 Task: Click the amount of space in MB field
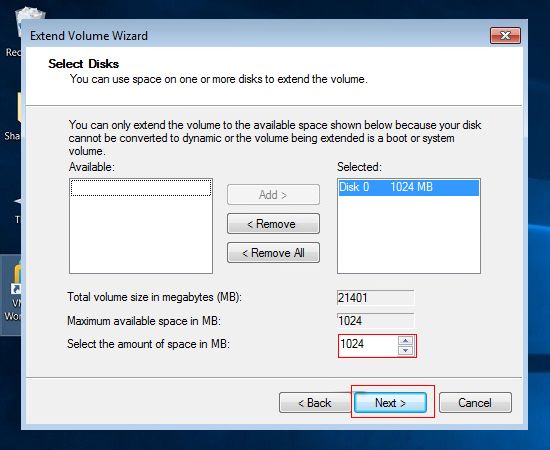click(x=368, y=346)
